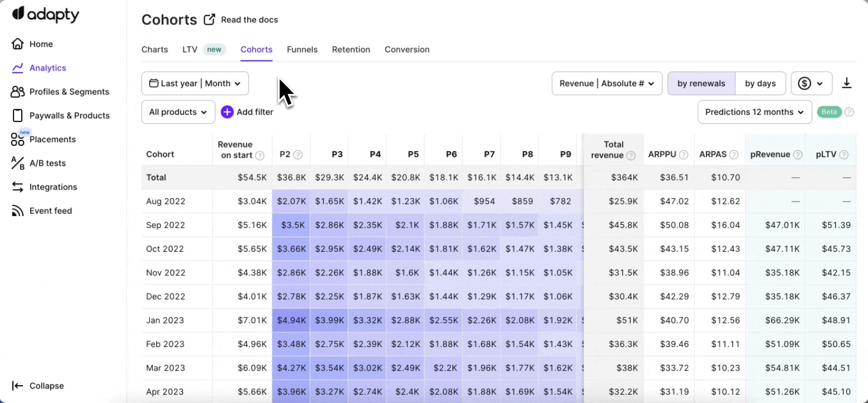Click the Integrations arrows icon

18,187
